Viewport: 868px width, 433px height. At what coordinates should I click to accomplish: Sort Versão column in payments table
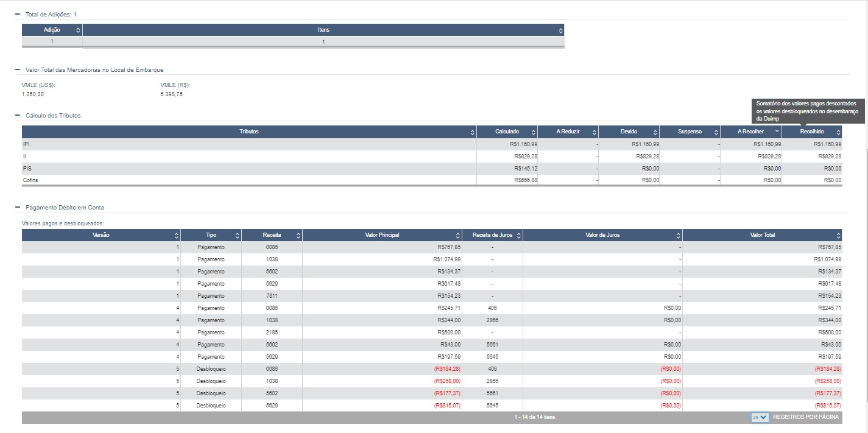[177, 236]
